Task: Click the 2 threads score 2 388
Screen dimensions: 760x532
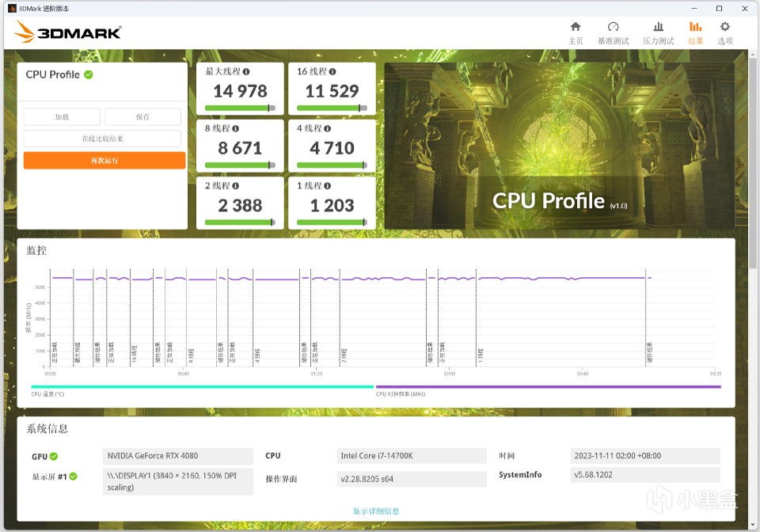Action: (x=240, y=205)
